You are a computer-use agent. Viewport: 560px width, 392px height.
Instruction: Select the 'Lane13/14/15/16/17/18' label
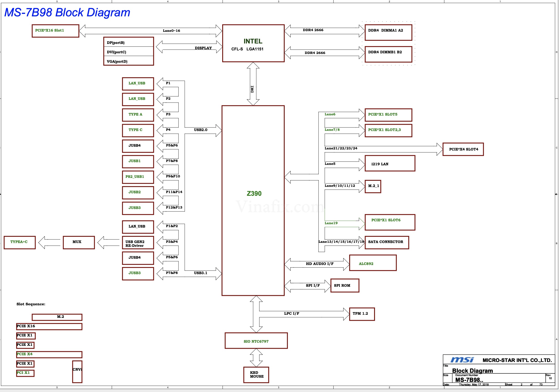click(341, 241)
